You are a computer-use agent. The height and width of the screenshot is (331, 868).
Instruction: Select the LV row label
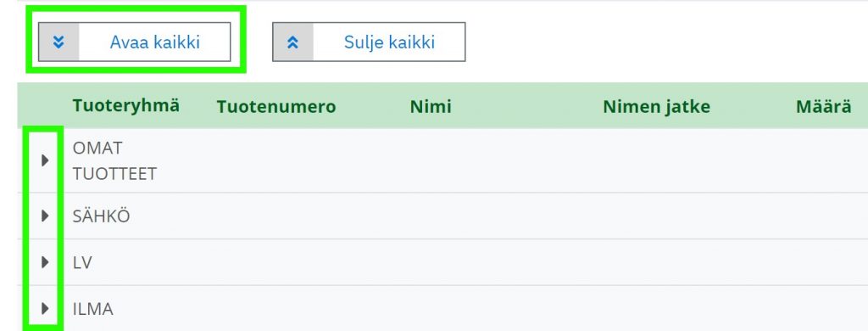(82, 262)
